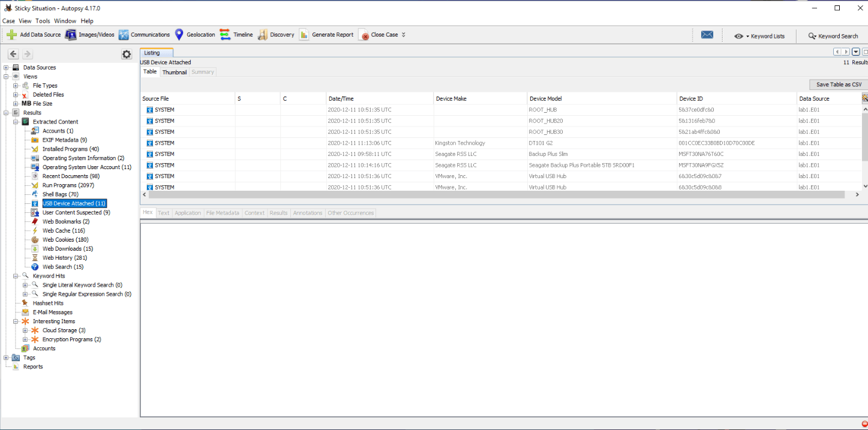
Task: Select the Table view tab
Action: [x=150, y=71]
